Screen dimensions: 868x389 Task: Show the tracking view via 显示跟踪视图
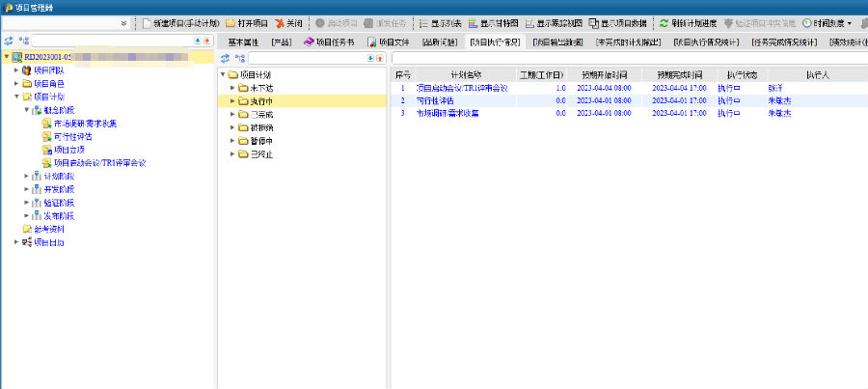click(x=554, y=24)
